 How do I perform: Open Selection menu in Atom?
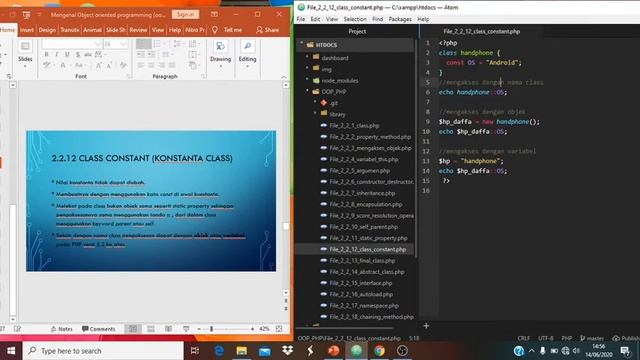tap(355, 19)
